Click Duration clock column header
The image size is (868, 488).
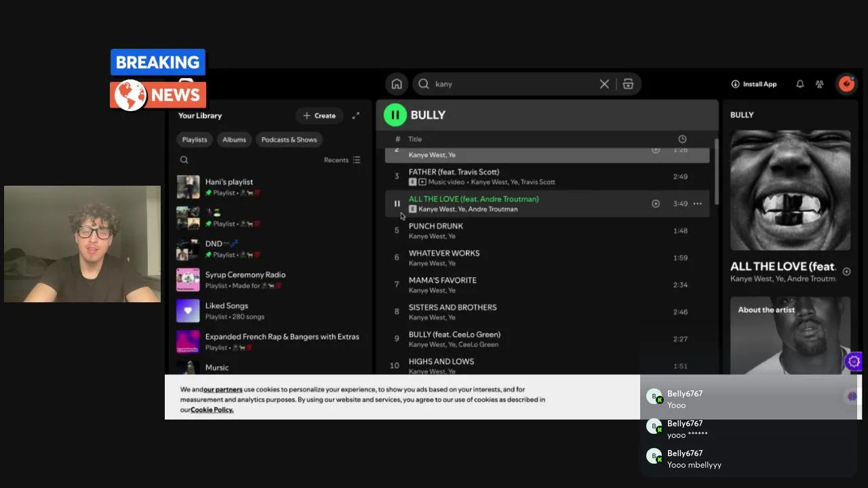(x=682, y=139)
